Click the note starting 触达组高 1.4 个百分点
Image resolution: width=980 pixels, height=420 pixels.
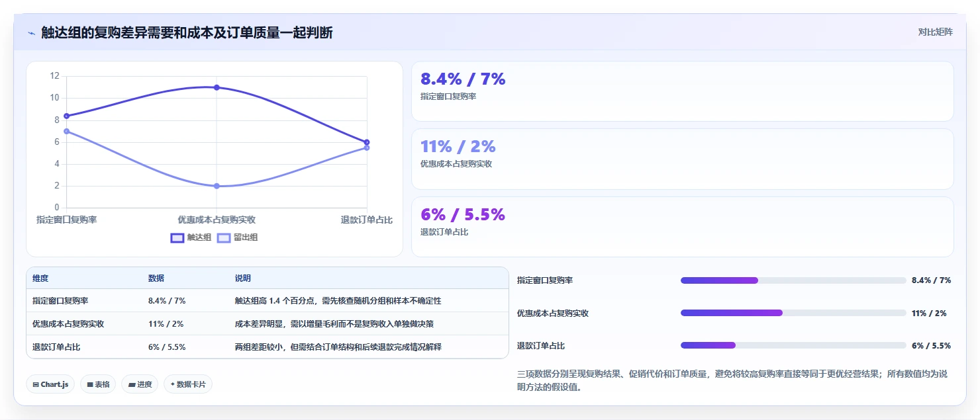tap(338, 301)
